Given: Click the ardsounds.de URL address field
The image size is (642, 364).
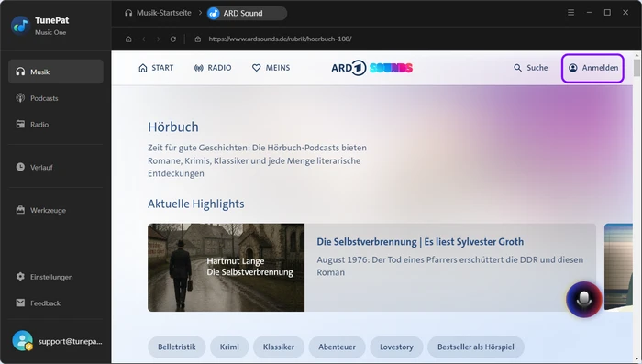Looking at the screenshot, I should click(280, 39).
